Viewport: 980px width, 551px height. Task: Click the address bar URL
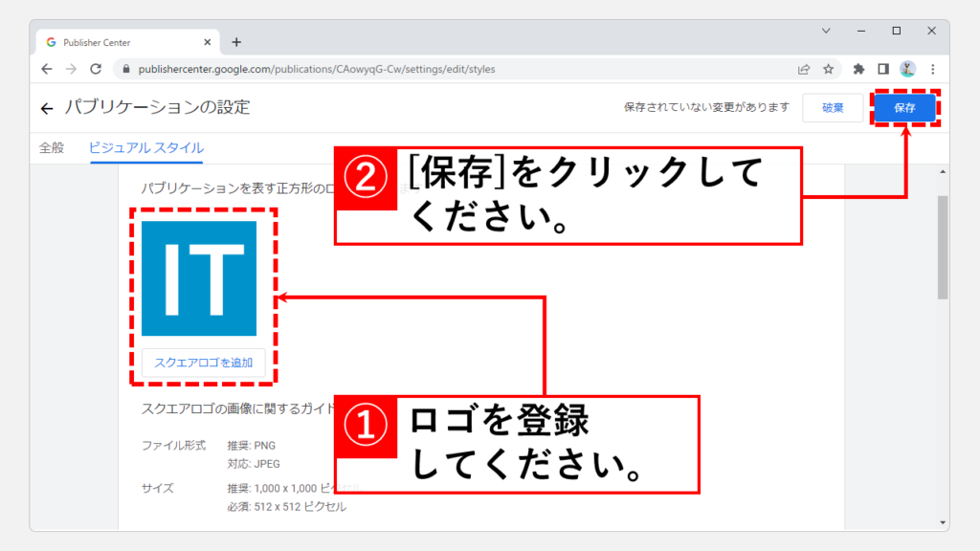pyautogui.click(x=317, y=69)
